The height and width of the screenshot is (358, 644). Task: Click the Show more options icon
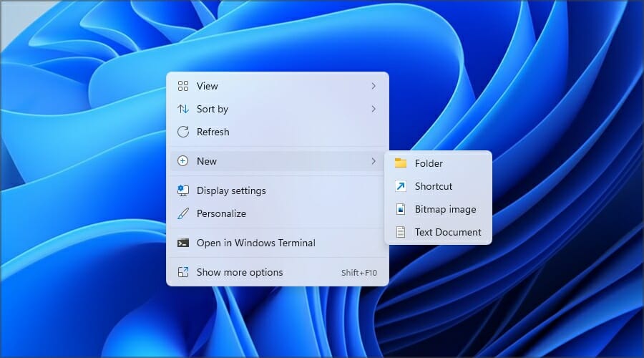click(x=182, y=272)
